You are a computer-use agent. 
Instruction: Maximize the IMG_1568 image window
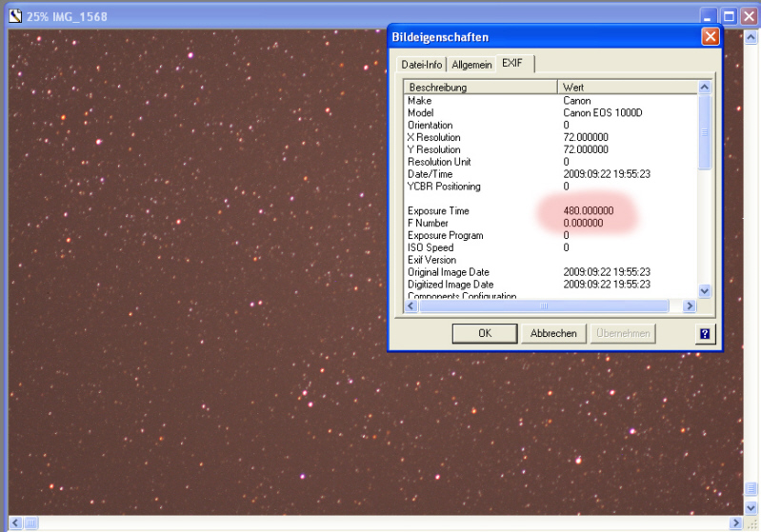[x=729, y=16]
